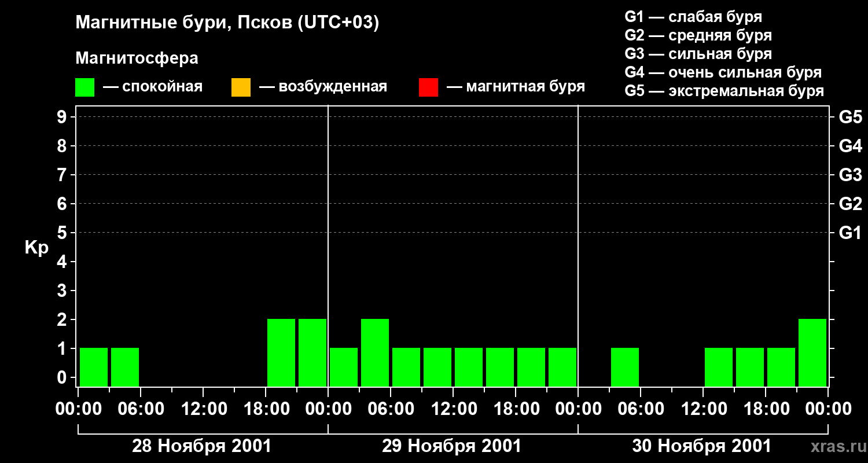The height and width of the screenshot is (463, 868).
Task: Click the 06:00–09:00 bar on 29 Ноября
Action: pyautogui.click(x=406, y=367)
